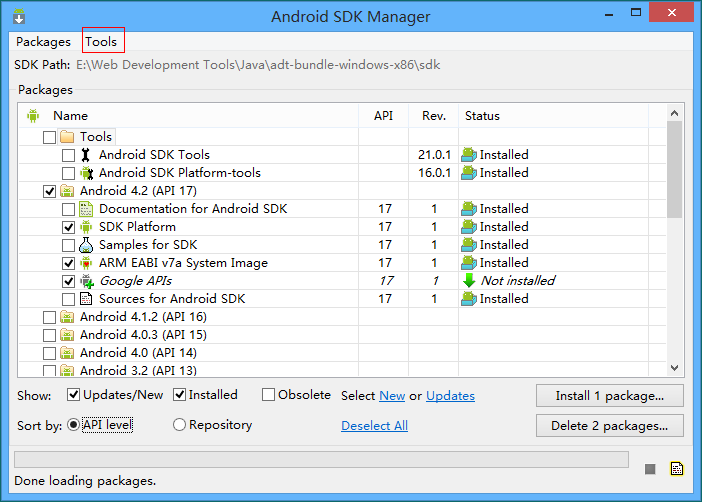Click the Android icon beside SDK Platform-tools
This screenshot has height=502, width=702.
pyautogui.click(x=86, y=173)
